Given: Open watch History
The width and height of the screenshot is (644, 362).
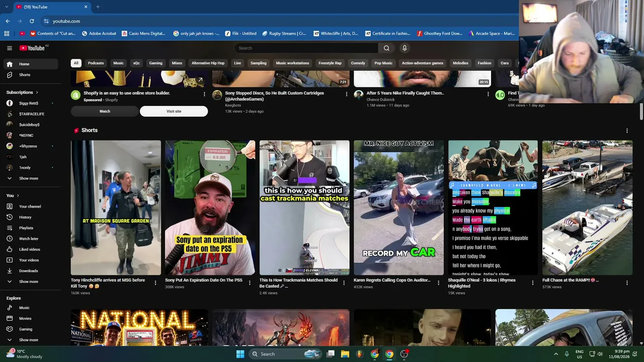Looking at the screenshot, I should click(x=31, y=217).
